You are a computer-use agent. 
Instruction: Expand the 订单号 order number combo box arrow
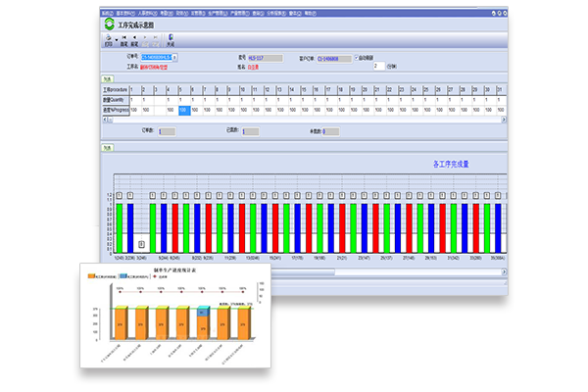click(174, 58)
